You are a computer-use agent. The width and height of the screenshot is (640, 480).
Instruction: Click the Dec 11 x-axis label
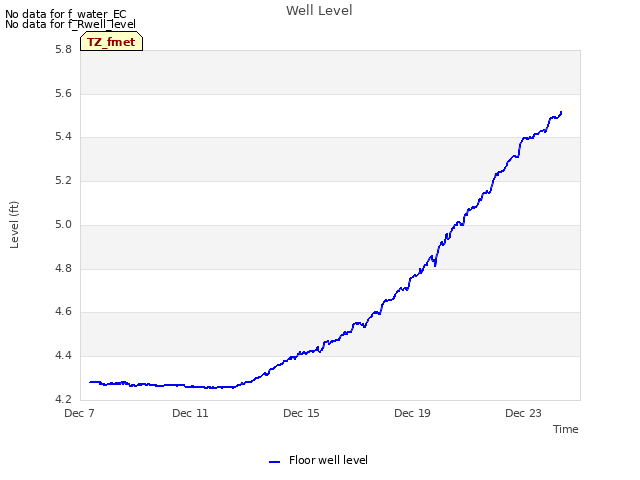pos(190,413)
